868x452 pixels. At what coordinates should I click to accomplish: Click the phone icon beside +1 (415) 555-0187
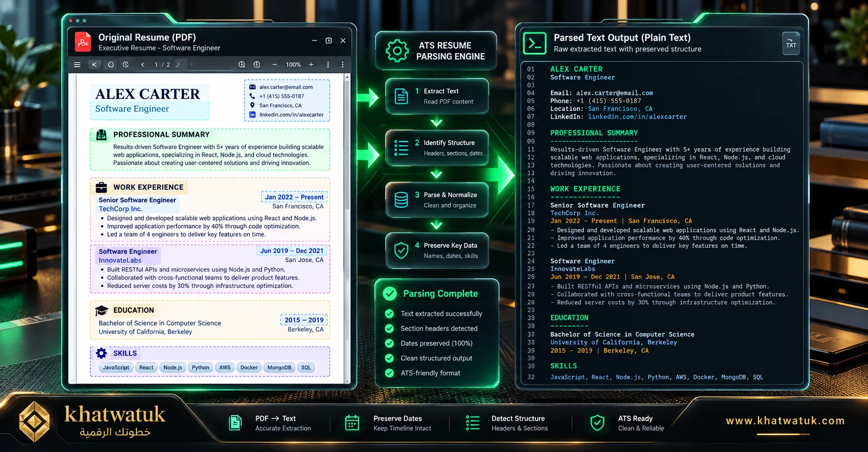click(x=252, y=96)
